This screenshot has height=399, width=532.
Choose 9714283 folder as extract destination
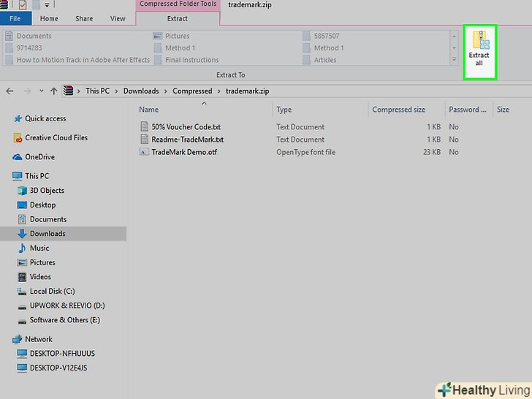23,47
